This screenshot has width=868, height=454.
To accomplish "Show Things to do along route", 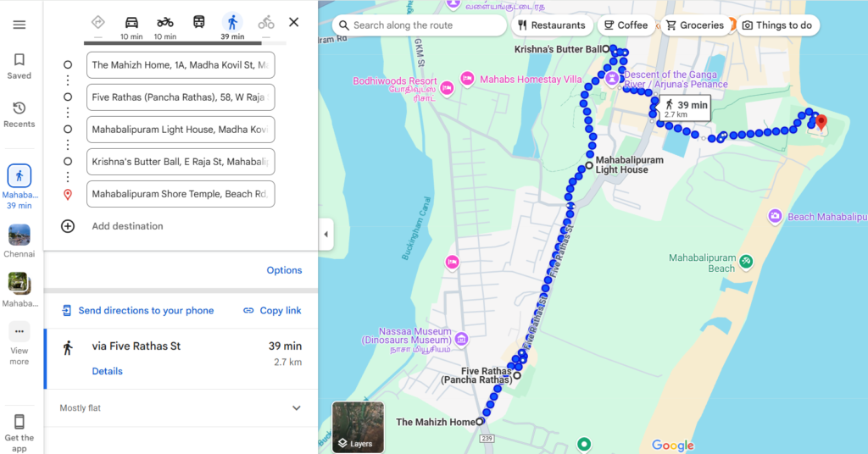I will point(778,25).
